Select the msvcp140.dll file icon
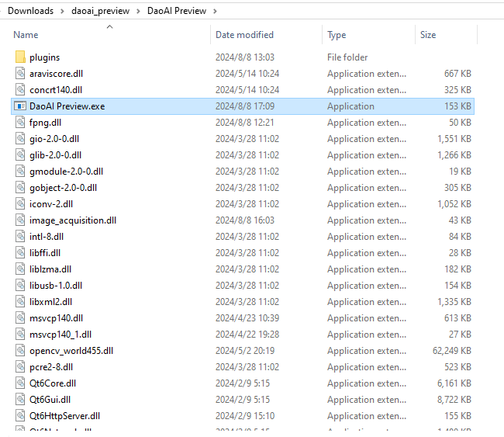 click(20, 318)
